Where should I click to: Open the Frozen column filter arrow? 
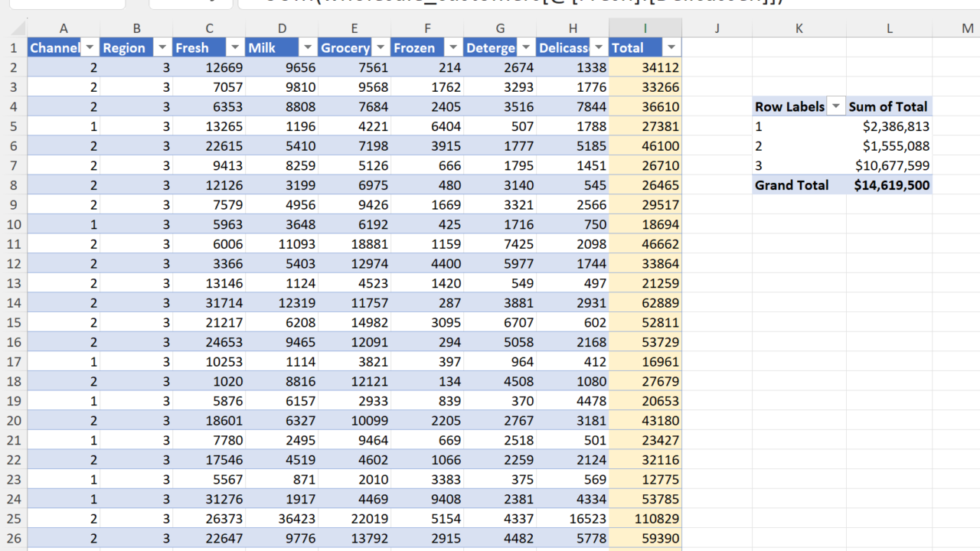click(x=453, y=47)
